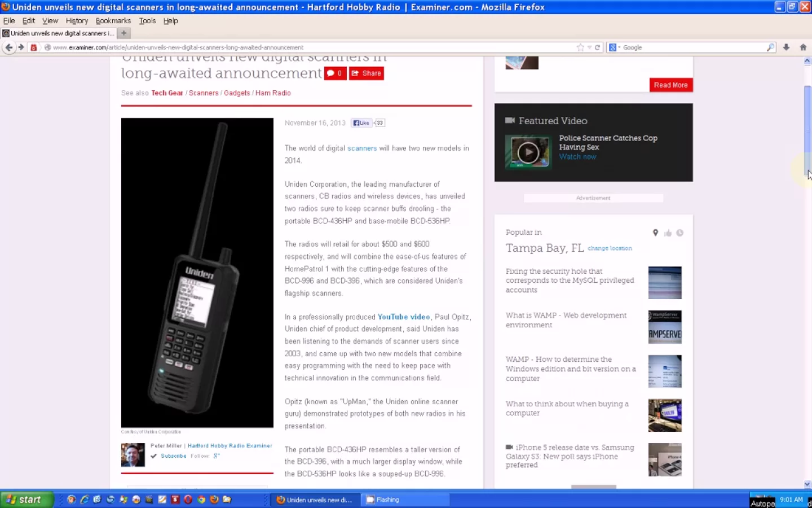Click the search magnifier icon
The width and height of the screenshot is (812, 508).
coord(770,47)
